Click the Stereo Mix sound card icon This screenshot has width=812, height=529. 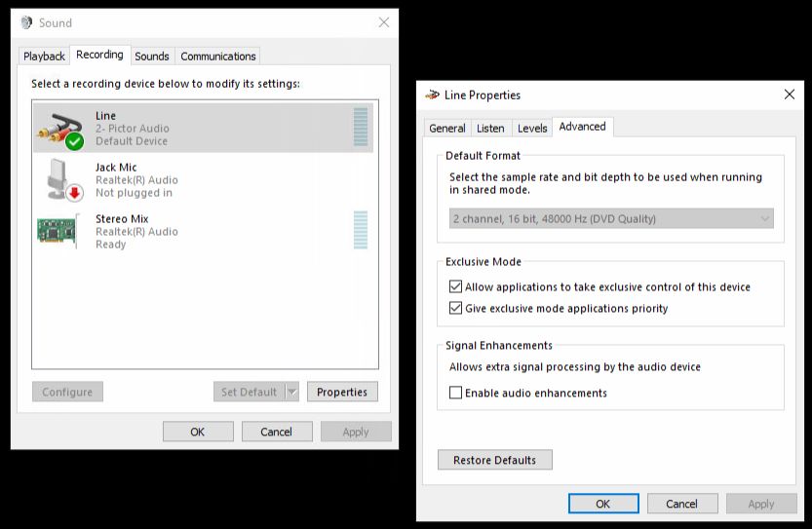(60, 232)
